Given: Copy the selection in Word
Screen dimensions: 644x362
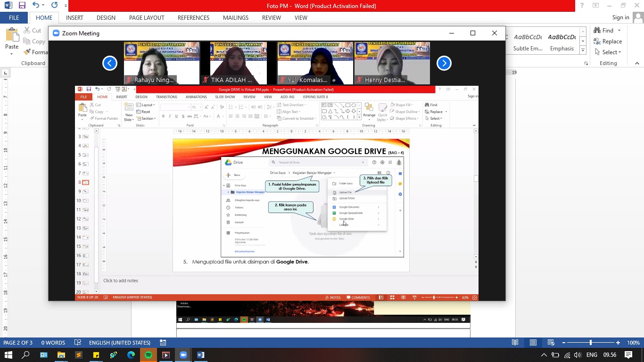Looking at the screenshot, I should point(34,41).
